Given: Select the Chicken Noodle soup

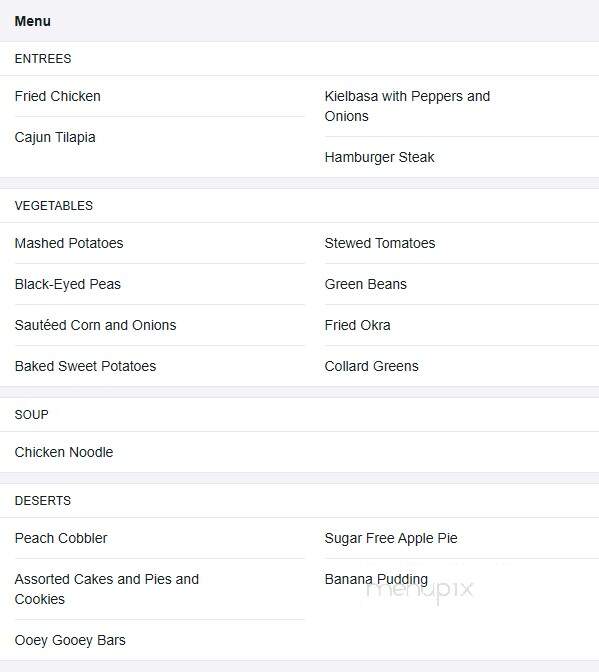Looking at the screenshot, I should coord(64,452).
